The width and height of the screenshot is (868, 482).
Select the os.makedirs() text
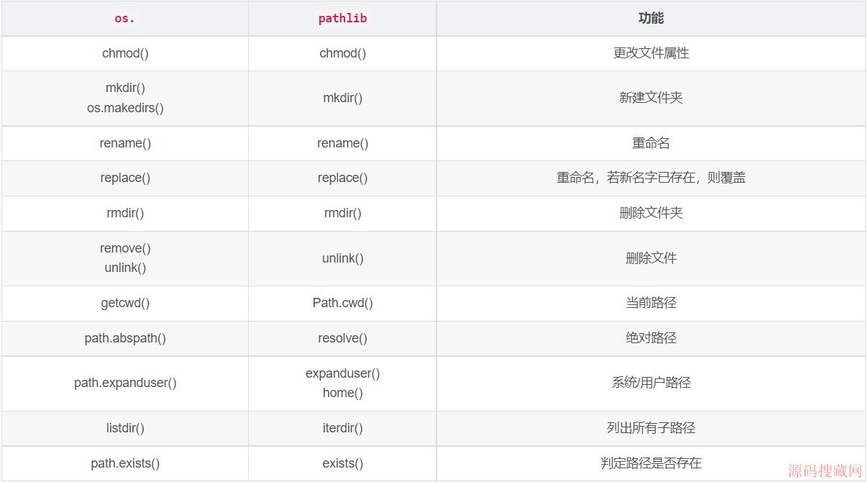click(125, 108)
